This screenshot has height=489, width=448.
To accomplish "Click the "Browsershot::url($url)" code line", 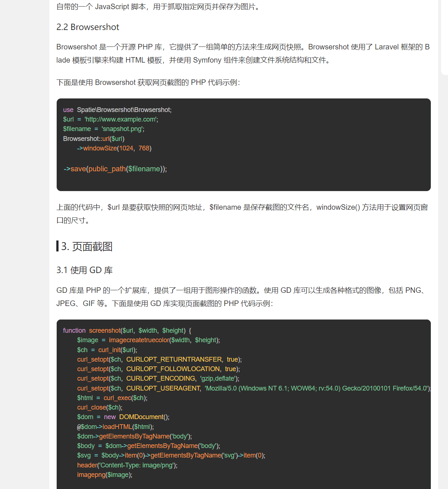I will [x=94, y=139].
